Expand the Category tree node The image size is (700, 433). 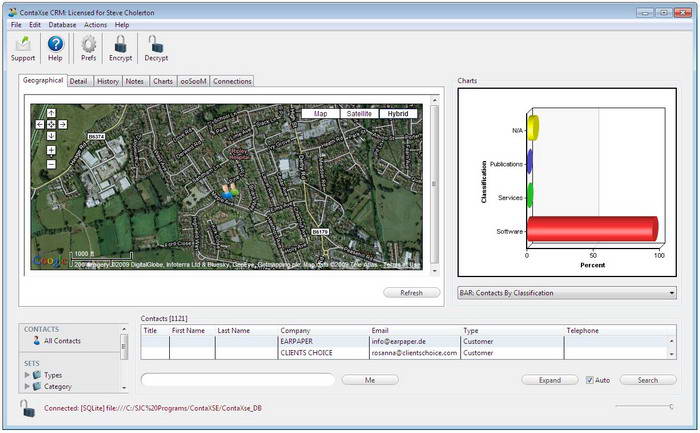(x=27, y=386)
